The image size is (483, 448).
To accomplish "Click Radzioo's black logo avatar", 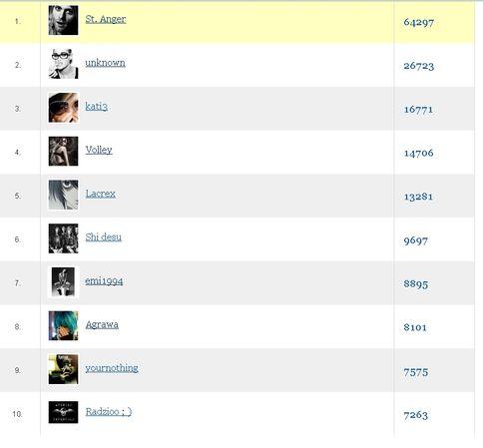I will (x=63, y=412).
